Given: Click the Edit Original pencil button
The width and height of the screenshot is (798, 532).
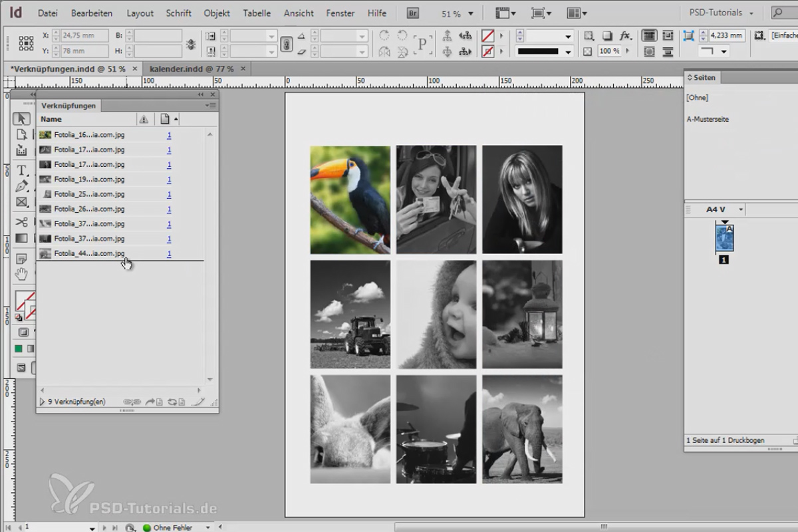Looking at the screenshot, I should [198, 402].
